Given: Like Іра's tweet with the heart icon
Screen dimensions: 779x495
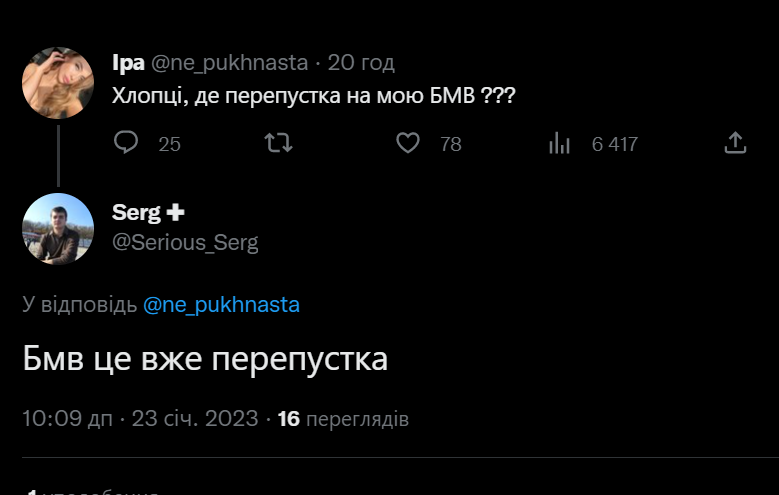Looking at the screenshot, I should click(x=408, y=144).
